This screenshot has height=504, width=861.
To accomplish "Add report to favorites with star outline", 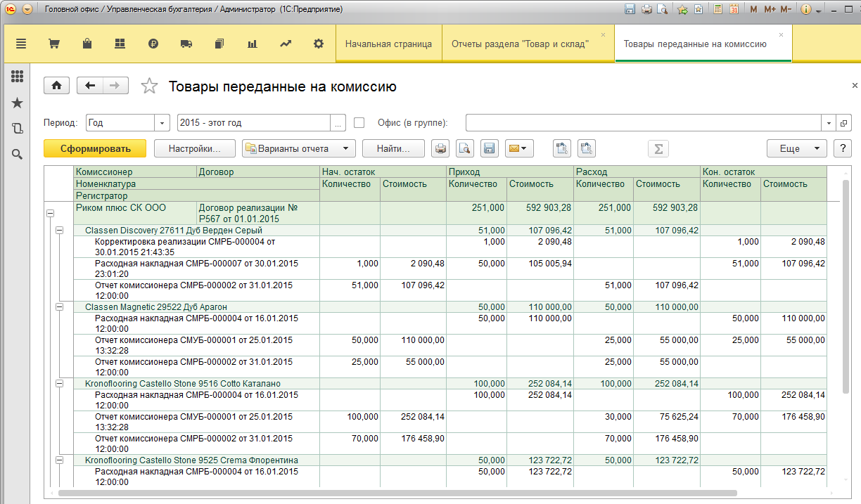I will click(149, 86).
